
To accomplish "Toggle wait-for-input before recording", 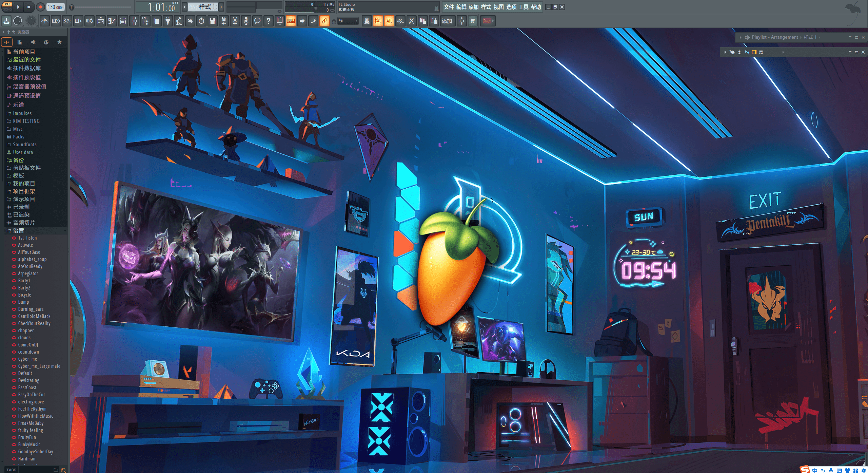I will coord(56,21).
